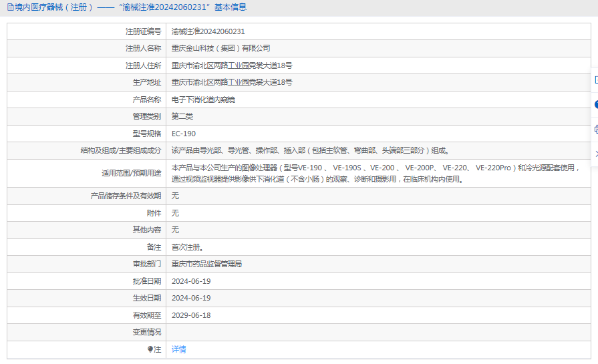Select the page title 境内医疗器械（注册）基本信息

coord(130,7)
